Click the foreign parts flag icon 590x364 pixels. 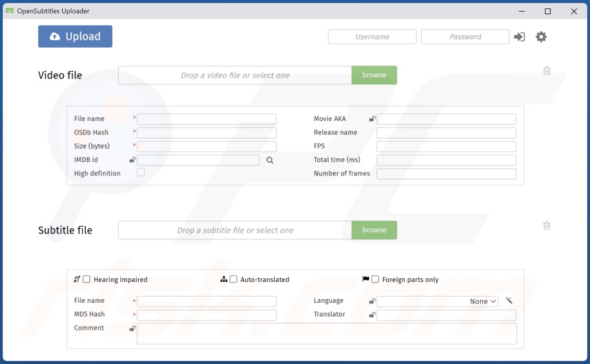(x=365, y=279)
